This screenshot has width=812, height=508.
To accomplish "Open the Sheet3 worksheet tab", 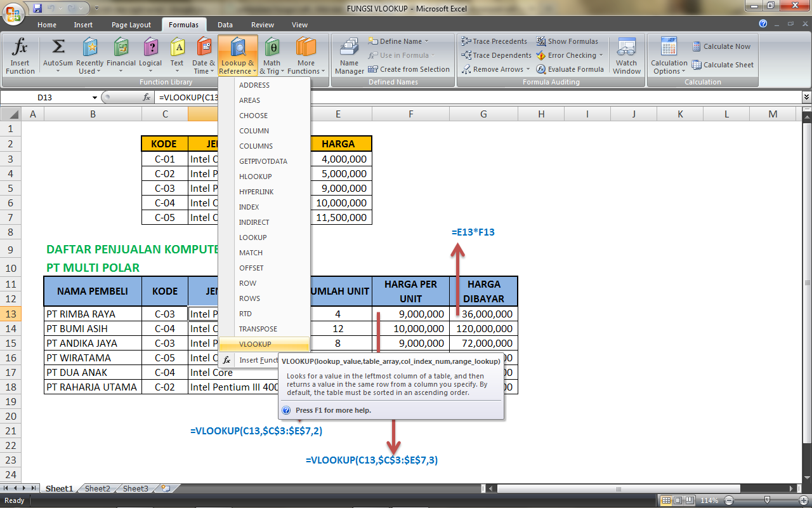I will tap(136, 488).
